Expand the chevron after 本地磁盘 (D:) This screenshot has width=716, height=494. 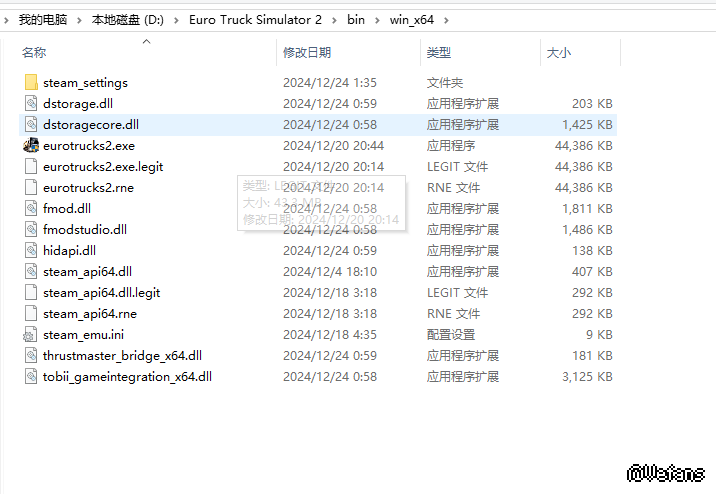coord(176,21)
